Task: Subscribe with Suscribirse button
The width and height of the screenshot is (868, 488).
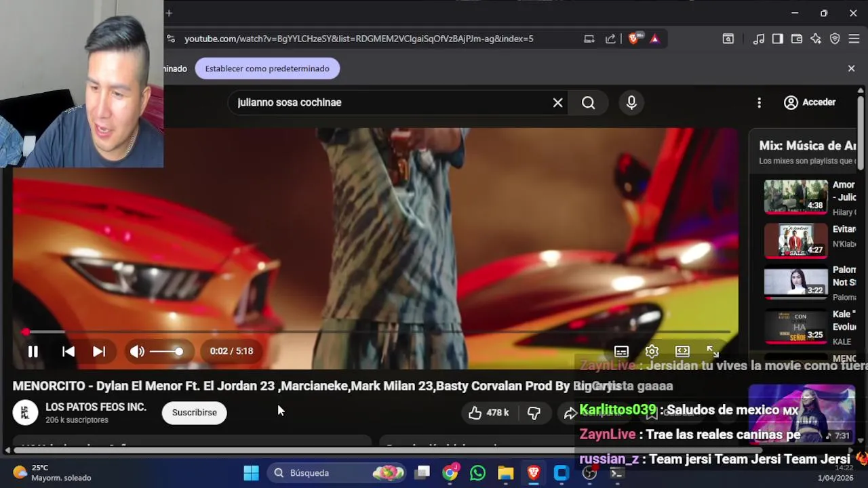Action: point(195,412)
